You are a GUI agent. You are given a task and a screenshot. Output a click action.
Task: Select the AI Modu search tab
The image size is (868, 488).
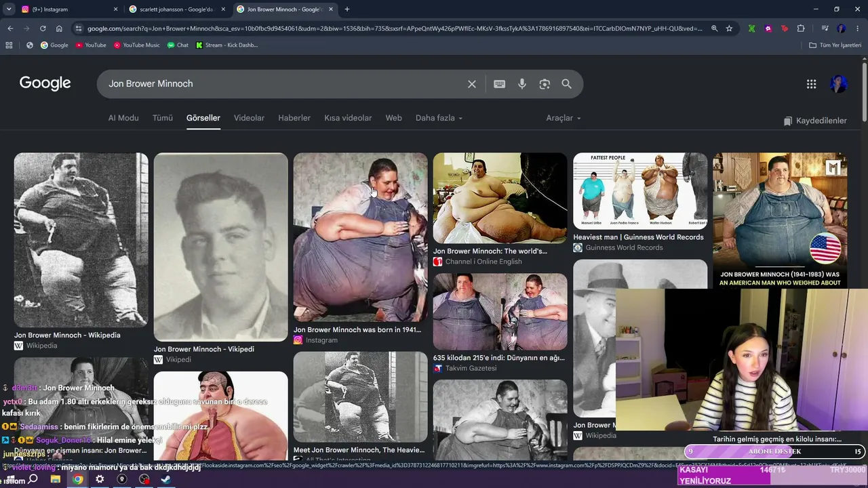[123, 118]
